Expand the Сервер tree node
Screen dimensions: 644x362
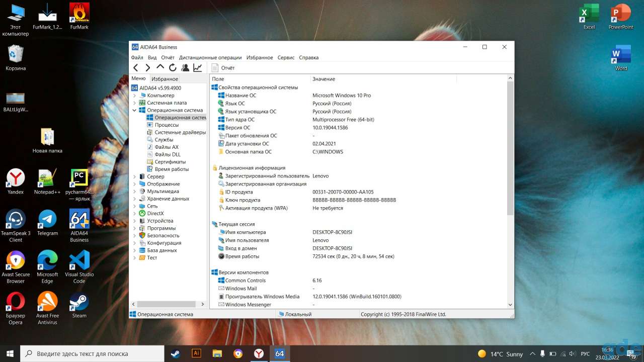(134, 176)
